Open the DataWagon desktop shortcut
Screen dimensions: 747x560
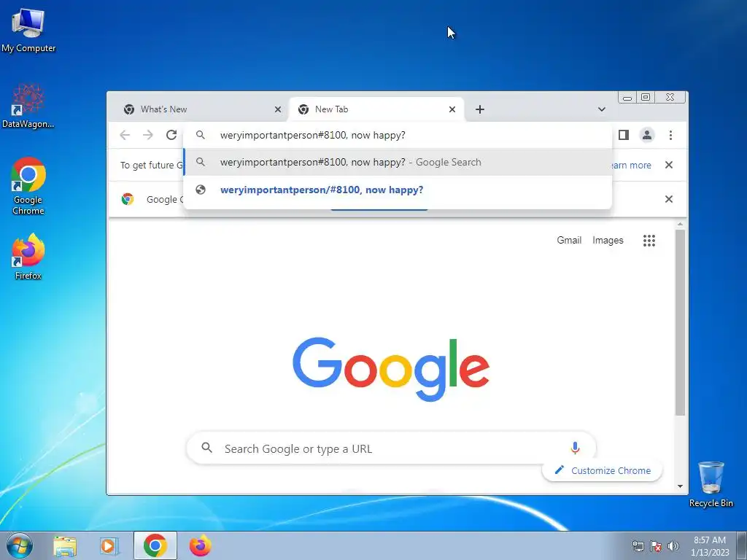tap(28, 106)
